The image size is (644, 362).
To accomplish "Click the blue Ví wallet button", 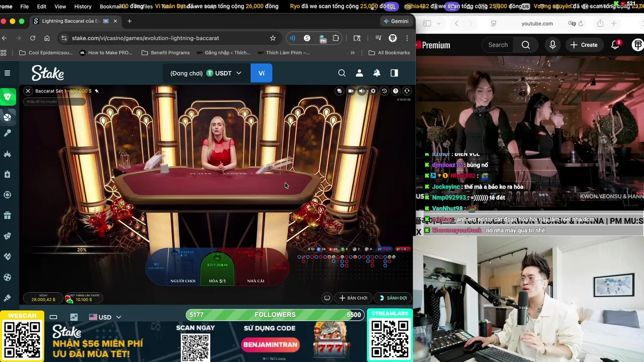I will click(x=262, y=73).
